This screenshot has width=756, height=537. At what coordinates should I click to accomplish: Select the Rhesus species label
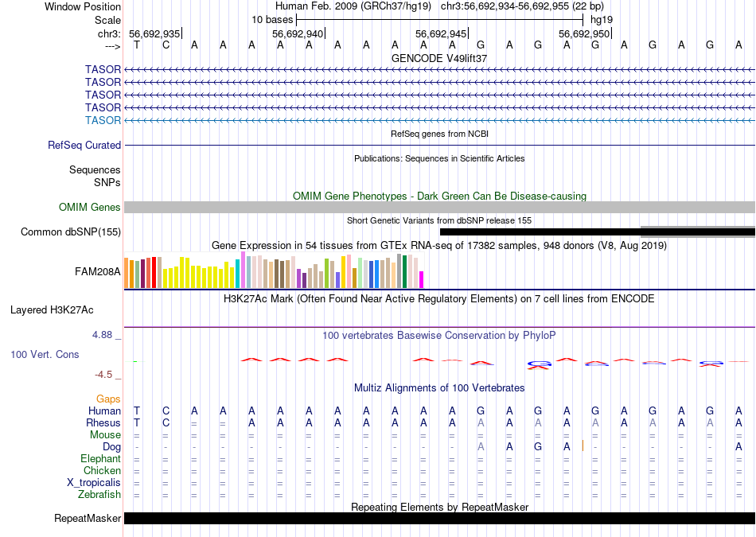(x=103, y=422)
